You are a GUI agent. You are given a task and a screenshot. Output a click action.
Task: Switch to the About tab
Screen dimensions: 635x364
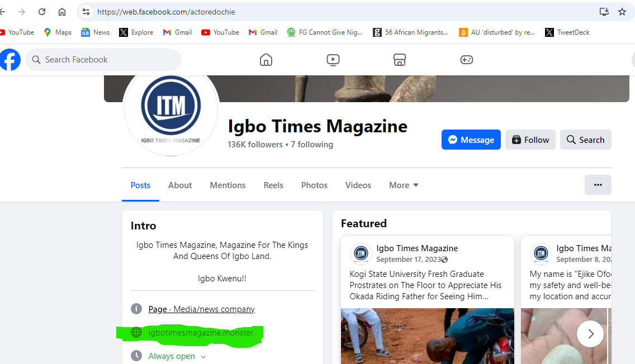[180, 185]
